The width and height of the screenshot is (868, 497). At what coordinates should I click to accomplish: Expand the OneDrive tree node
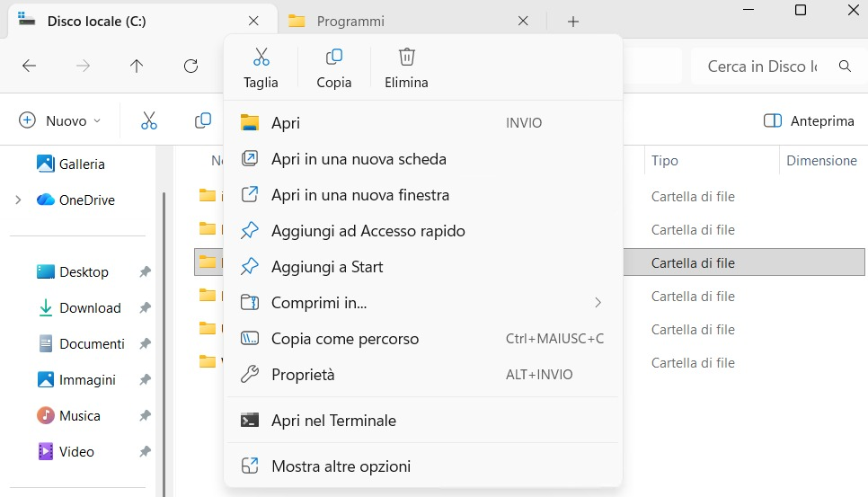tap(18, 200)
